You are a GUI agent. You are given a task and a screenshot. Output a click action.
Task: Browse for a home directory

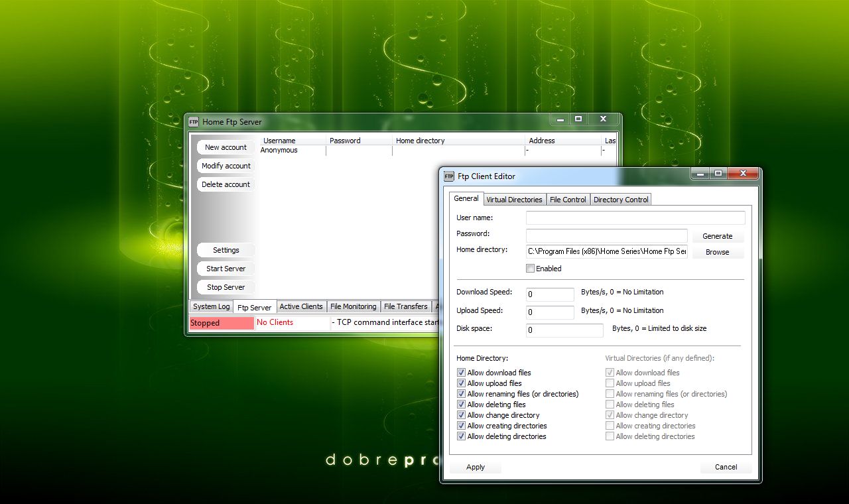718,252
